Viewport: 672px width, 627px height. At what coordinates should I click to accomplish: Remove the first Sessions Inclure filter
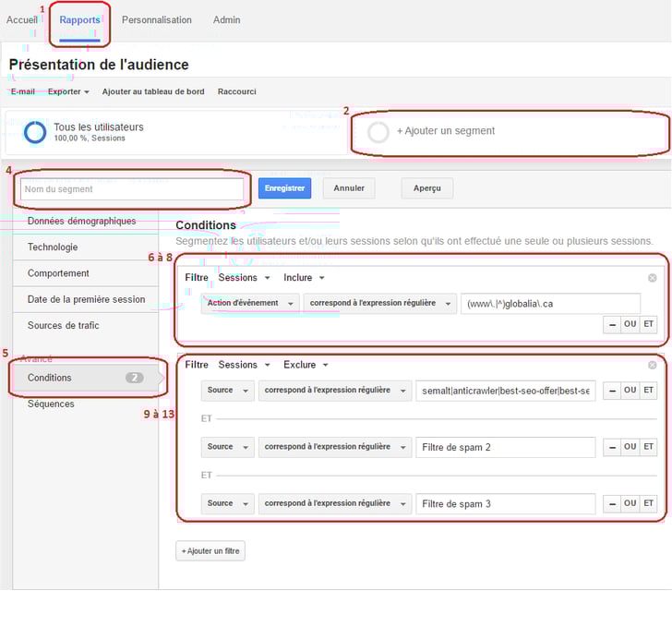pos(652,278)
